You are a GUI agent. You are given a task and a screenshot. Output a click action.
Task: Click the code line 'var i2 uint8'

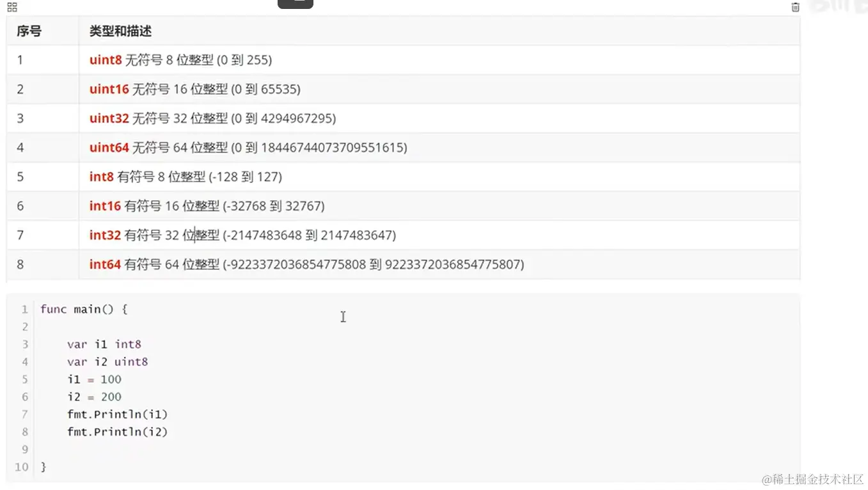107,361
